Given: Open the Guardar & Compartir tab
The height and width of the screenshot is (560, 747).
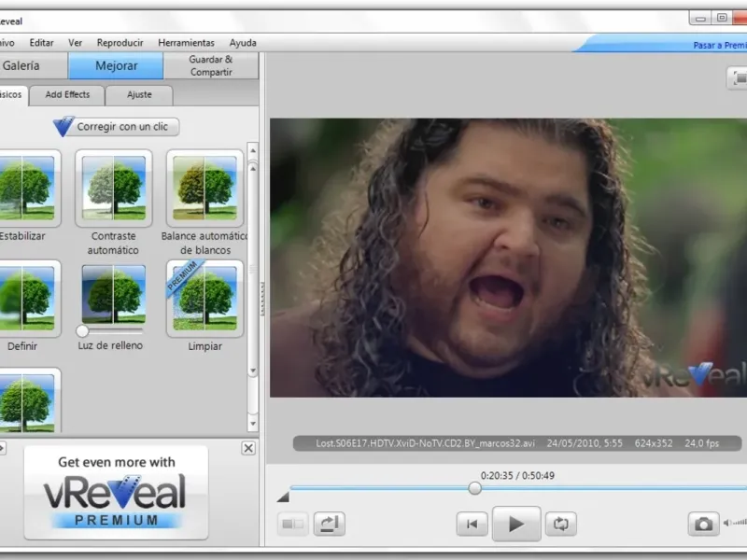Looking at the screenshot, I should [x=211, y=65].
